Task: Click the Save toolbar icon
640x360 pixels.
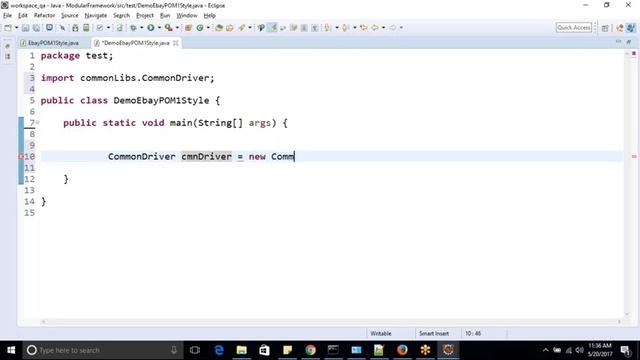Action: (25, 28)
